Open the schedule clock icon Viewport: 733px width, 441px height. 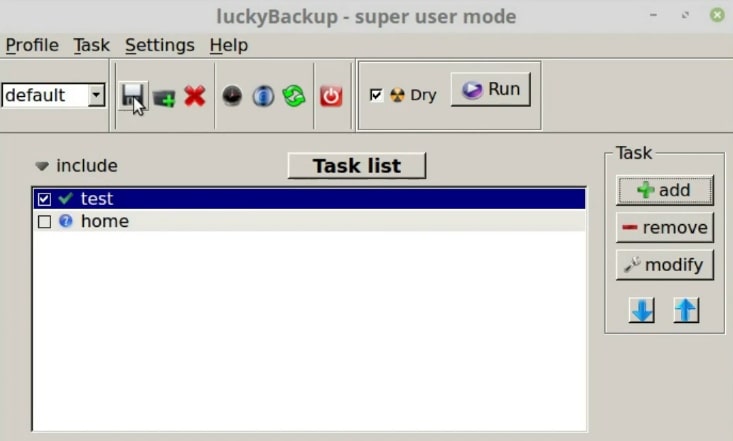click(232, 96)
